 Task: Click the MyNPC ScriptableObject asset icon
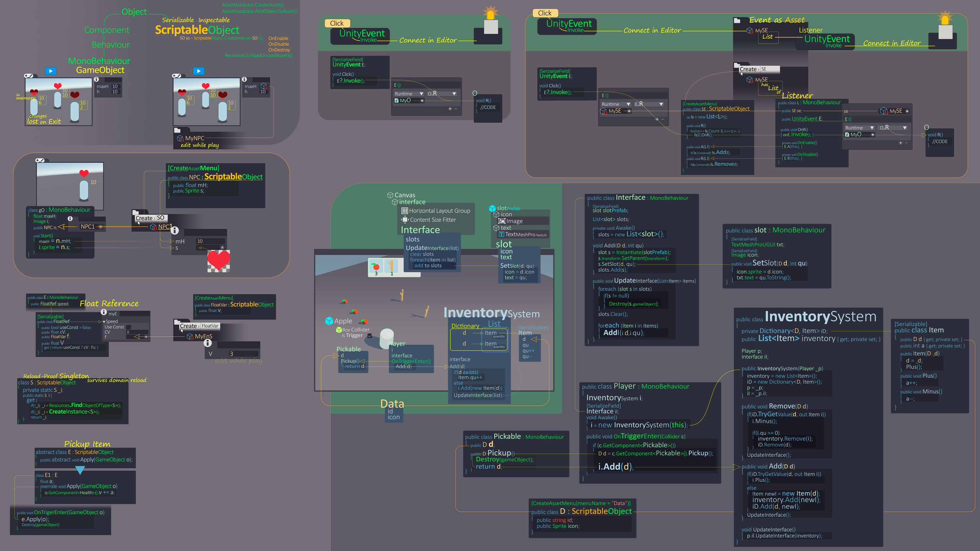coord(180,138)
